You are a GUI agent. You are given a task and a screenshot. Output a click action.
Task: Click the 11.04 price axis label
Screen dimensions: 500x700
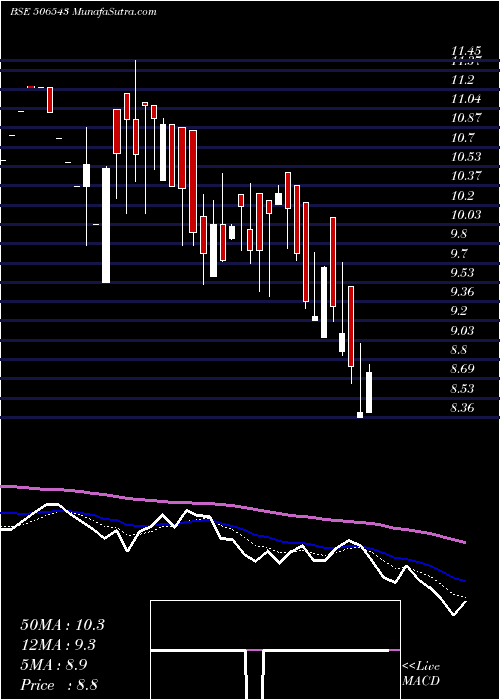pos(466,99)
